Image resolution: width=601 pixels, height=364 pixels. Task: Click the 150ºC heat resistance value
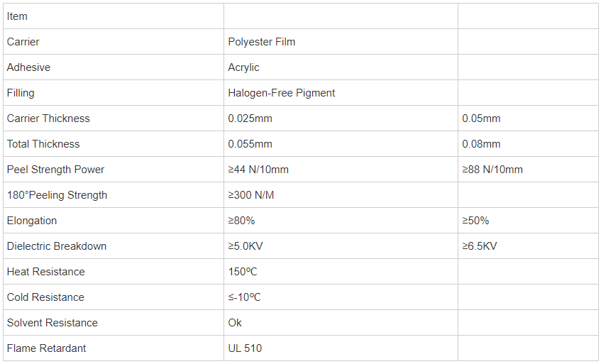243,271
